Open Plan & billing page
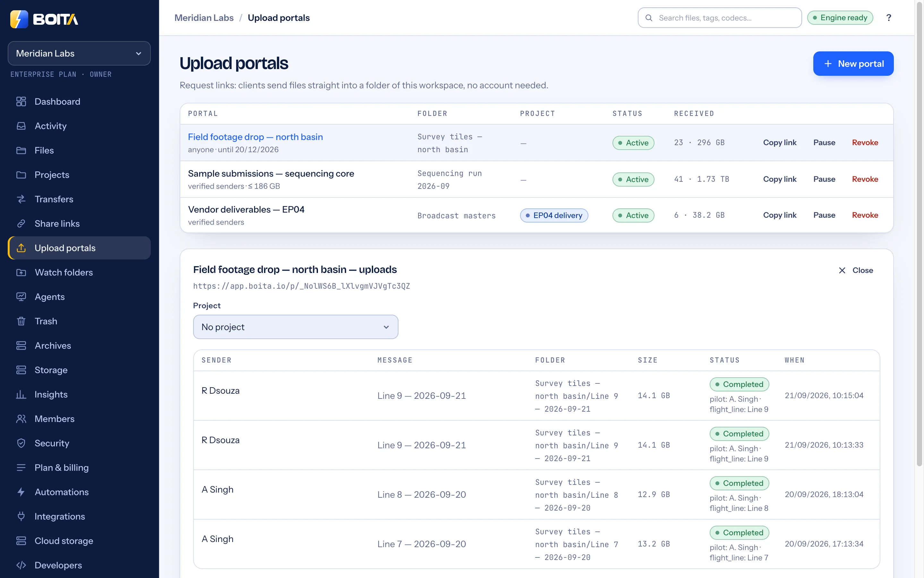 tap(79, 468)
